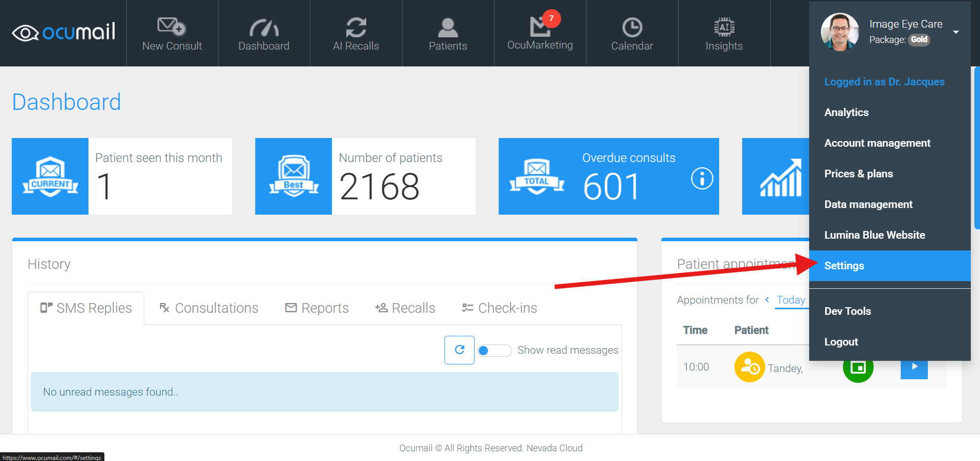
Task: Click the No unread messages found notice
Action: coord(325,392)
